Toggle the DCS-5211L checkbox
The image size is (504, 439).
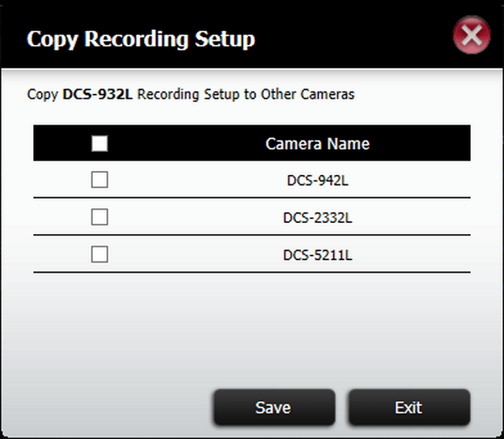pos(100,255)
